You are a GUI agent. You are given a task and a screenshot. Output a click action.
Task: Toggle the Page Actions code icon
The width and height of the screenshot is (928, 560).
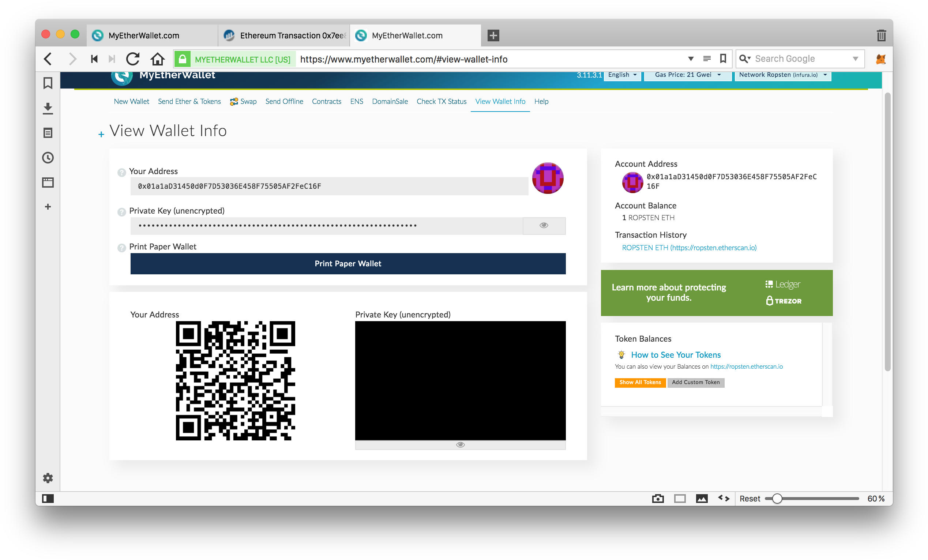coord(724,498)
